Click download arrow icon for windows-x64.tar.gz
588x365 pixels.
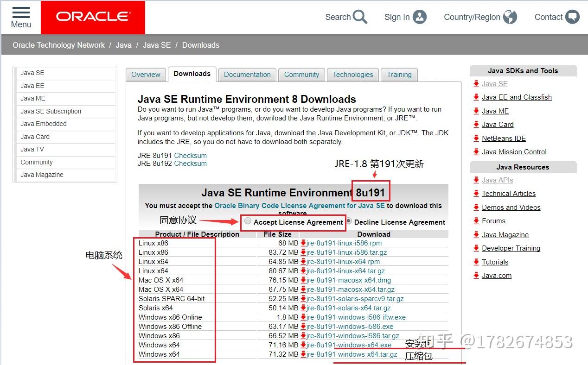[x=303, y=354]
